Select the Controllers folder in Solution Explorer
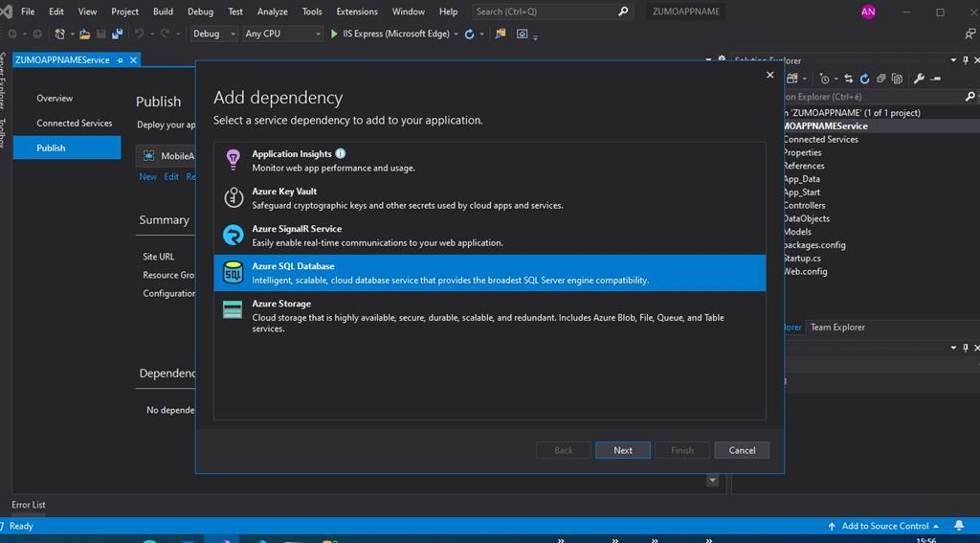The height and width of the screenshot is (543, 980). (x=804, y=205)
